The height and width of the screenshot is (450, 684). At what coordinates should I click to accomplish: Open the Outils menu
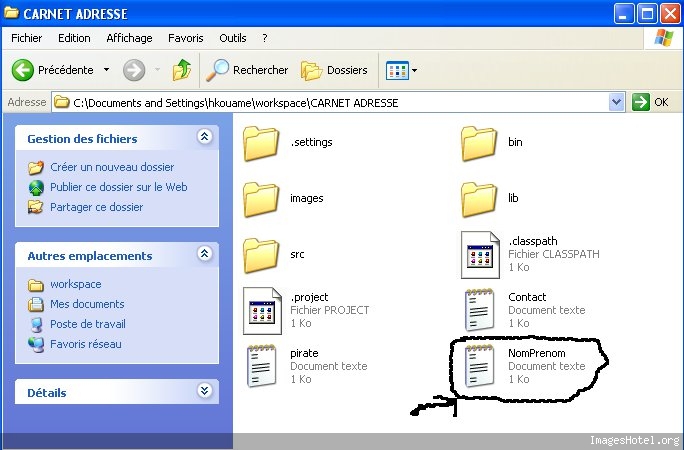(232, 38)
